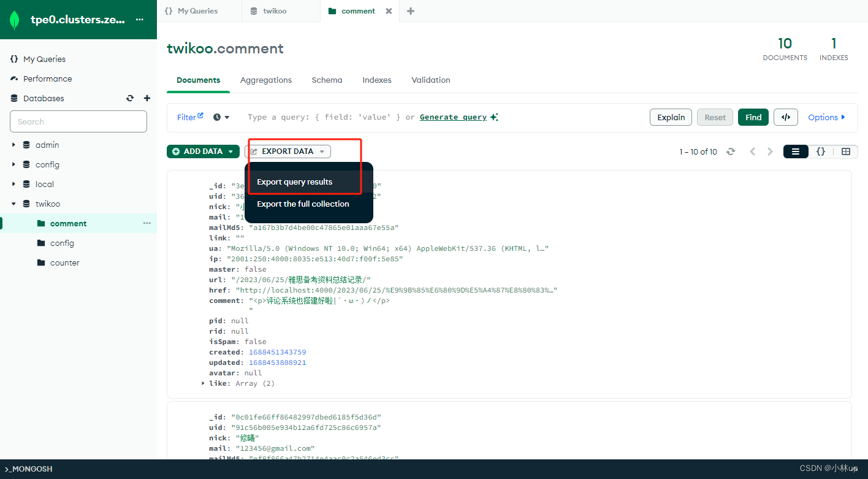
Task: Switch to the Aggregations tab
Action: [265, 80]
